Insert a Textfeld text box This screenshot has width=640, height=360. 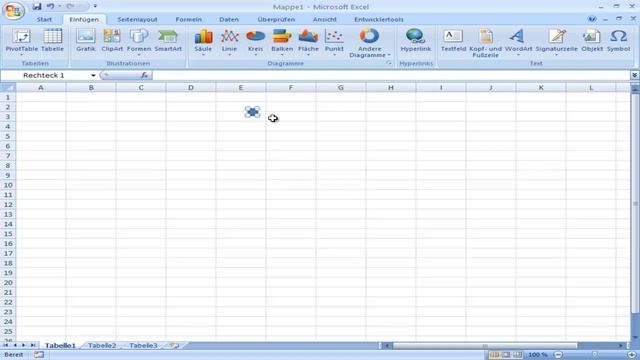(x=453, y=41)
